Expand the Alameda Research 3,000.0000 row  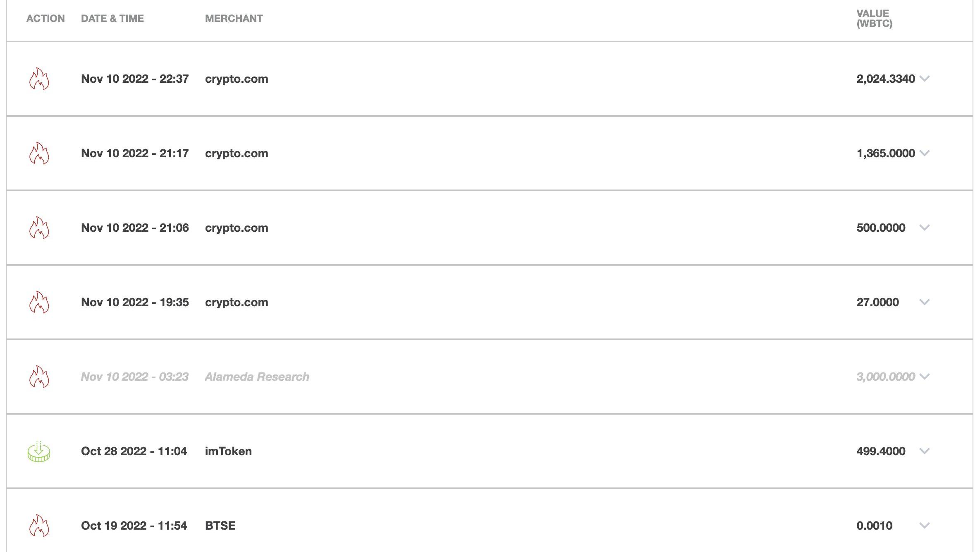(925, 377)
